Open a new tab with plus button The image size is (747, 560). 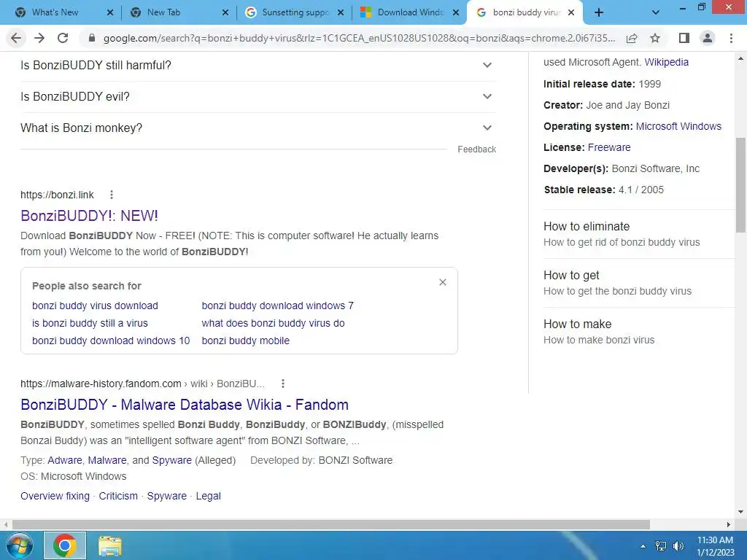click(x=599, y=13)
